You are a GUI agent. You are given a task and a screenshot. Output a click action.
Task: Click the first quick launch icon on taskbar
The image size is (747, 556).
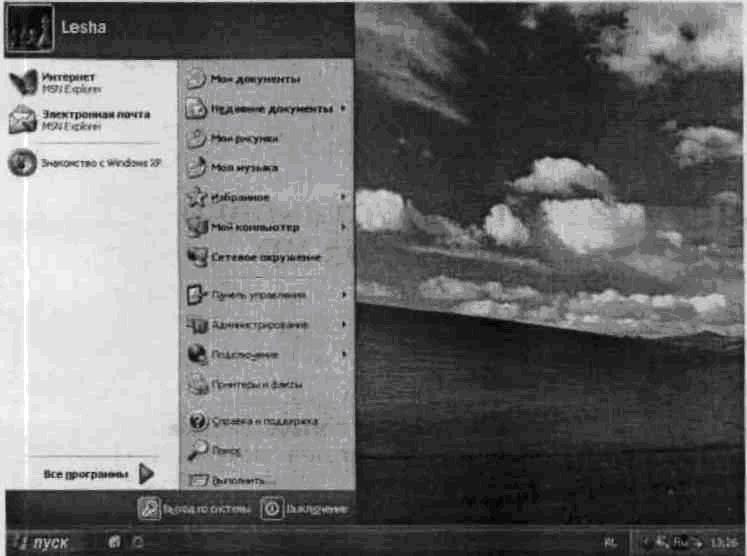coord(114,542)
